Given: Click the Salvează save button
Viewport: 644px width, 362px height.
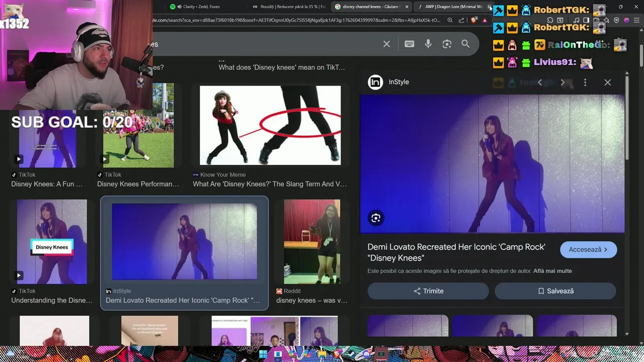Looking at the screenshot, I should (555, 291).
